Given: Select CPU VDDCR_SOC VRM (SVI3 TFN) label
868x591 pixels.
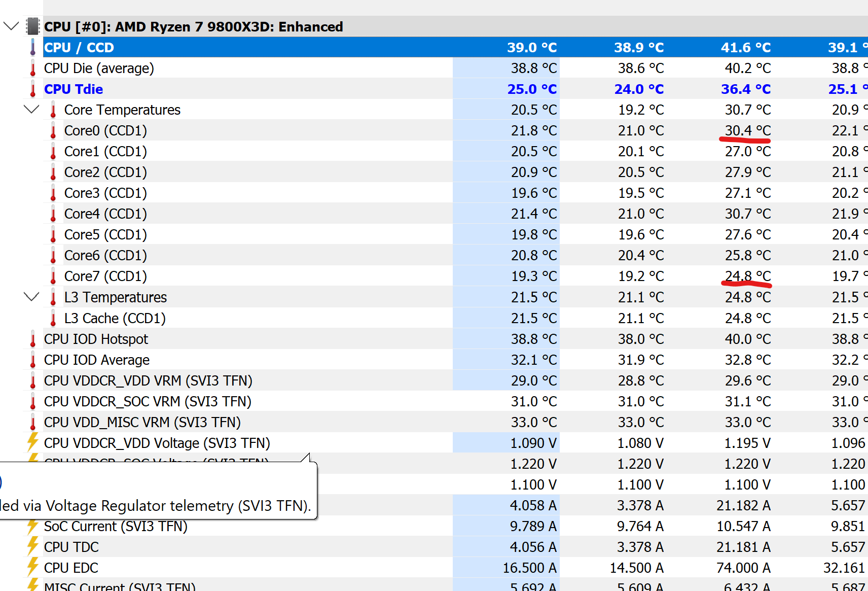Looking at the screenshot, I should 148,401.
